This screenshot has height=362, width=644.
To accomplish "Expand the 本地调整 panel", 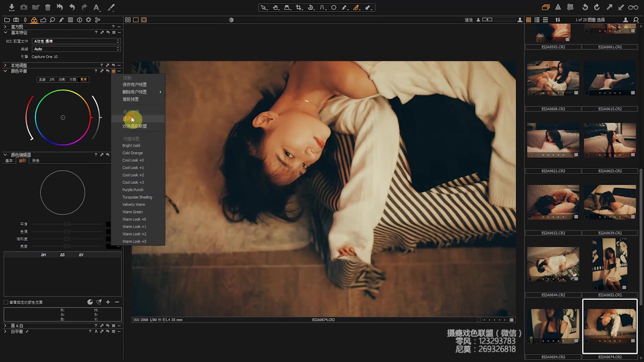I will coord(5,65).
